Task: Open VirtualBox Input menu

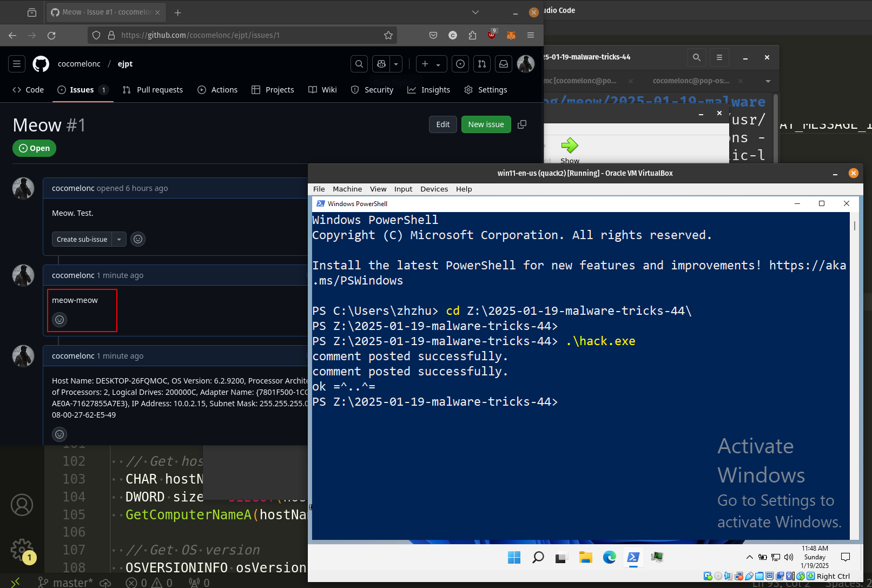Action: (403, 189)
